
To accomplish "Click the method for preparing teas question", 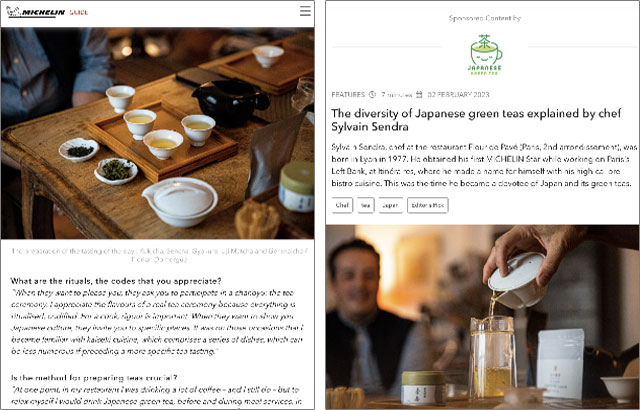I will [x=94, y=377].
